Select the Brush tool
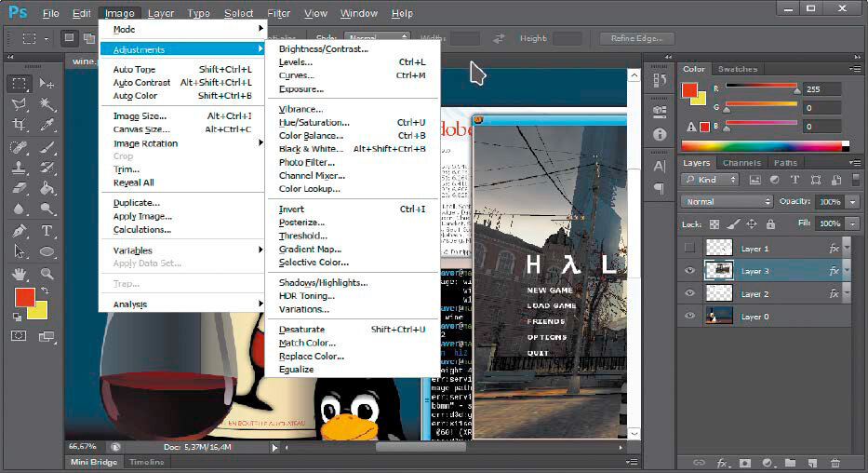Image resolution: width=868 pixels, height=473 pixels. pos(47,147)
